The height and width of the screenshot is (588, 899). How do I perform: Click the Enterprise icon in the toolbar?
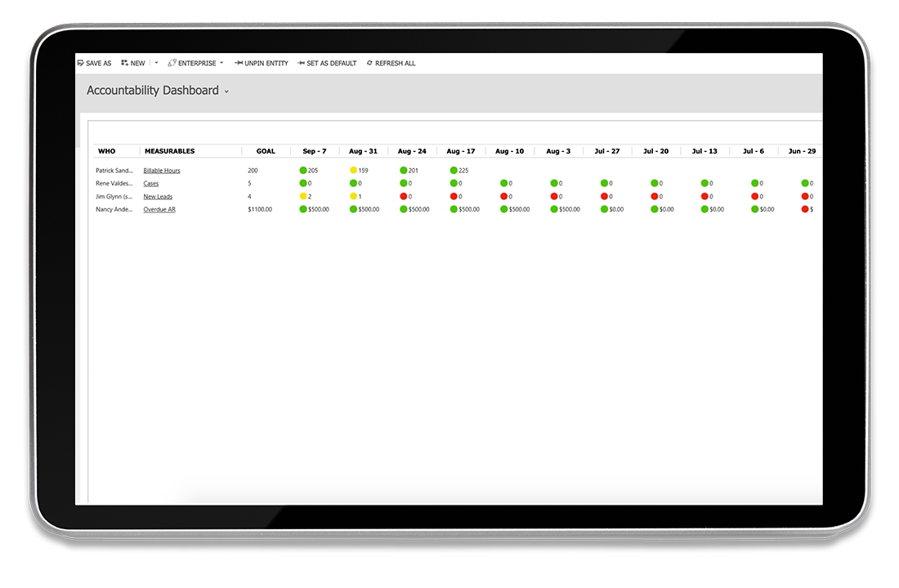coord(172,63)
